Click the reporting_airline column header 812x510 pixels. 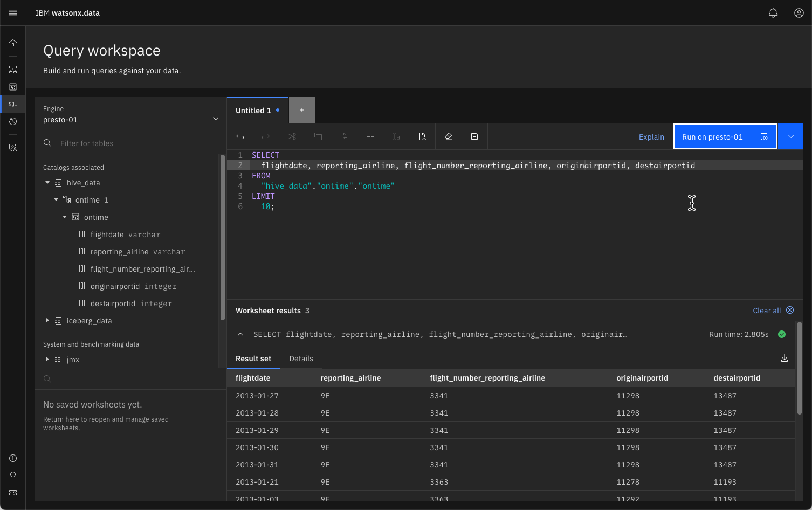(350, 378)
